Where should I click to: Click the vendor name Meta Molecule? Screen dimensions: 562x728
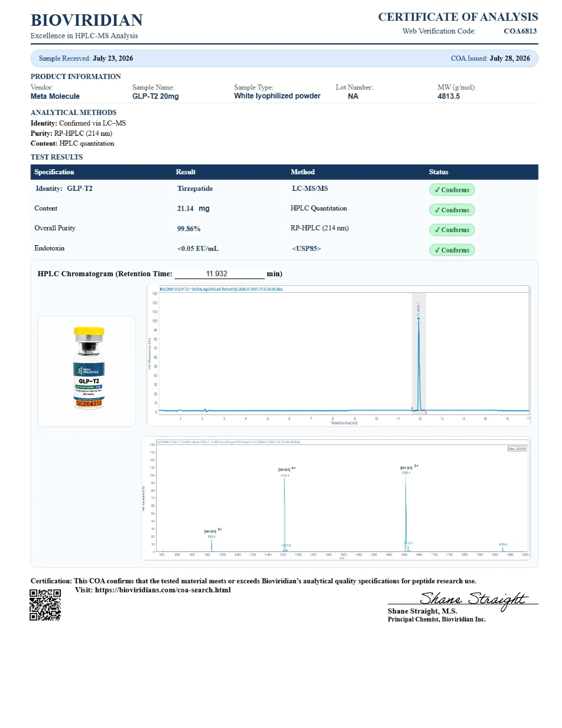click(x=55, y=96)
